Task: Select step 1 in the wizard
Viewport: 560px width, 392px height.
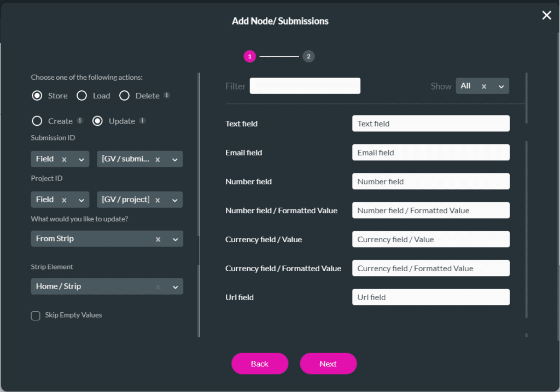Action: 249,56
